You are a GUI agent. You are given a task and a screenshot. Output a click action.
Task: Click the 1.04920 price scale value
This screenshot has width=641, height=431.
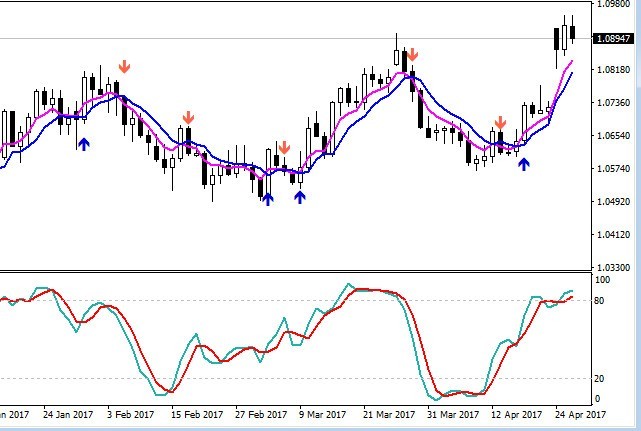point(613,202)
